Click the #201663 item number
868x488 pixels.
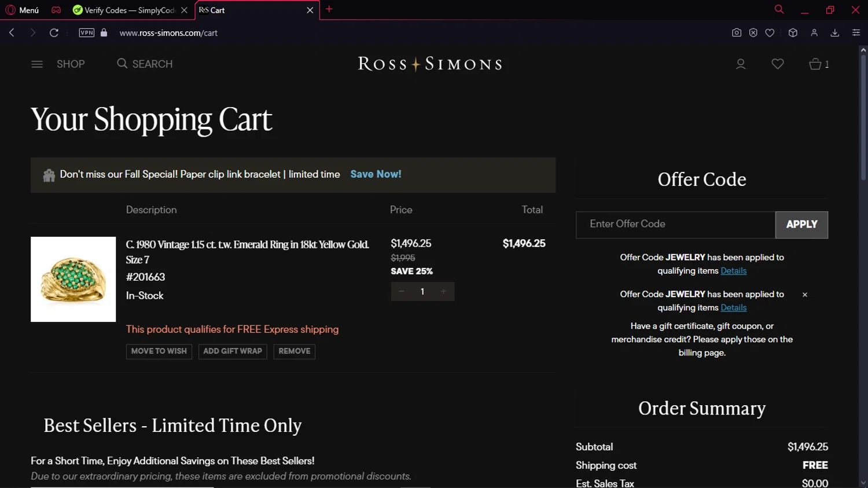pos(145,277)
